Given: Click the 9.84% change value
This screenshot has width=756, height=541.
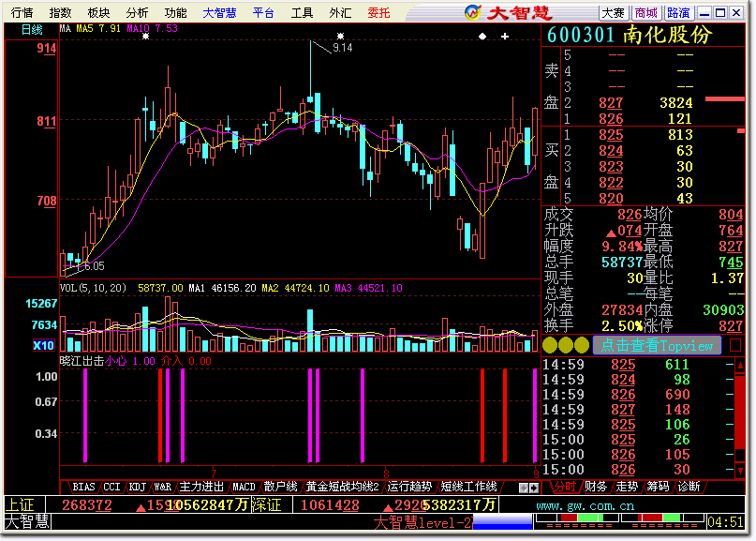Looking at the screenshot, I should 622,247.
